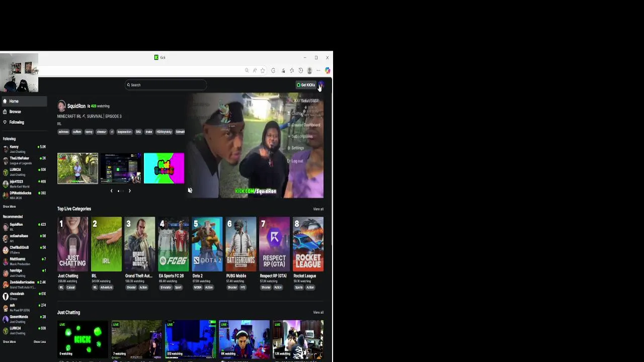Open ZombieBarricades in Recommended list
The height and width of the screenshot is (362, 644).
click(x=23, y=284)
